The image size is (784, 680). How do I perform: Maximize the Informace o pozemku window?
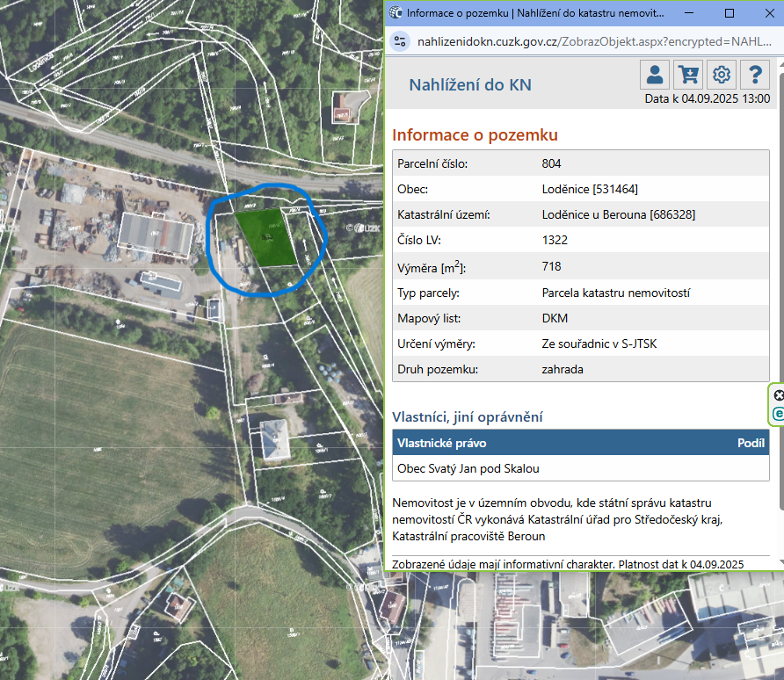(729, 13)
